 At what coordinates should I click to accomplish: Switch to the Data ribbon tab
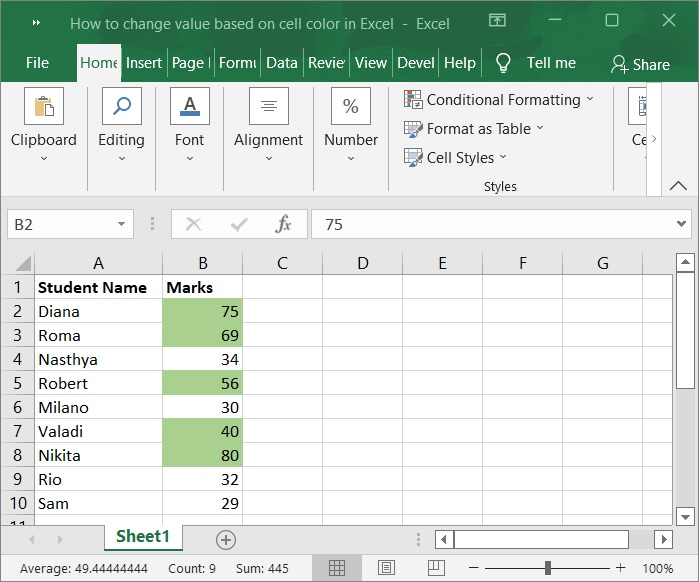click(x=281, y=63)
